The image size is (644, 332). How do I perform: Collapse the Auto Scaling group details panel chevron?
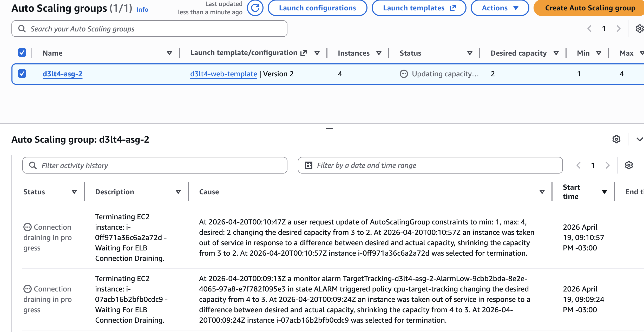[639, 140]
